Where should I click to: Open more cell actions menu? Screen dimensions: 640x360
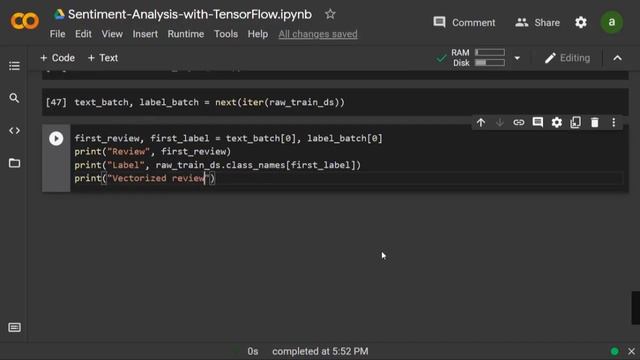point(613,122)
